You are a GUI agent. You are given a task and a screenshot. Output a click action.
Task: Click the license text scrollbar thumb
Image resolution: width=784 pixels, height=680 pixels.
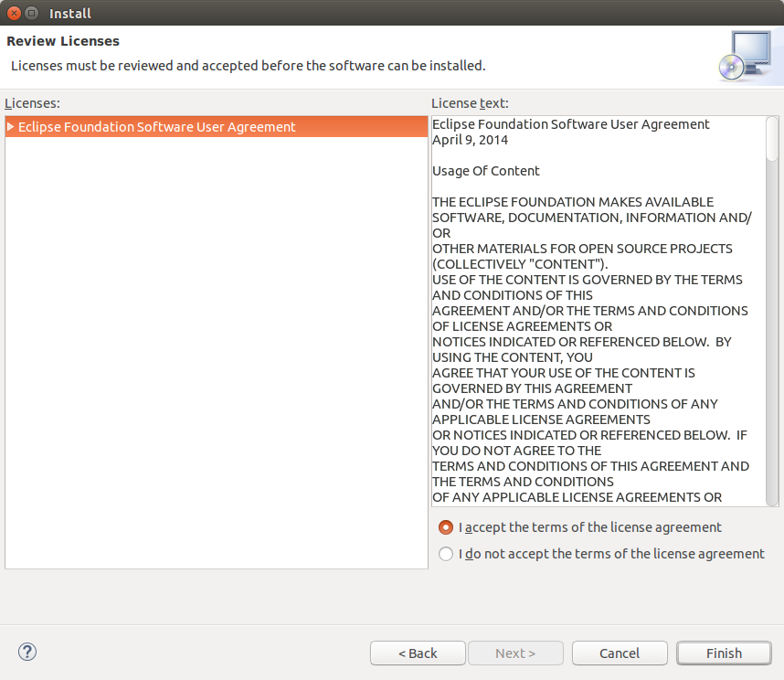[772, 139]
